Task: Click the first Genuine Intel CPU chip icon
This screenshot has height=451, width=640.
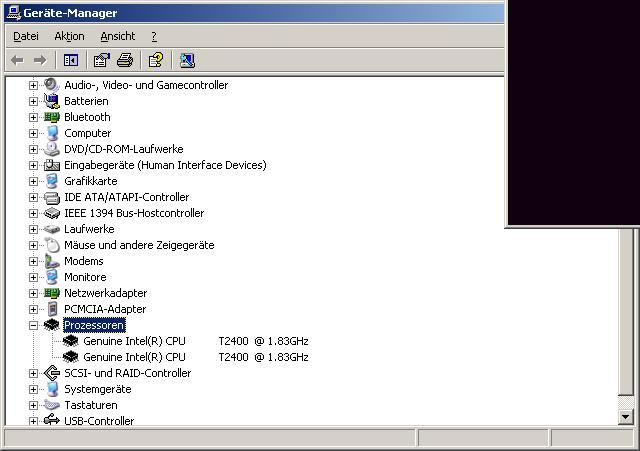Action: click(71, 341)
